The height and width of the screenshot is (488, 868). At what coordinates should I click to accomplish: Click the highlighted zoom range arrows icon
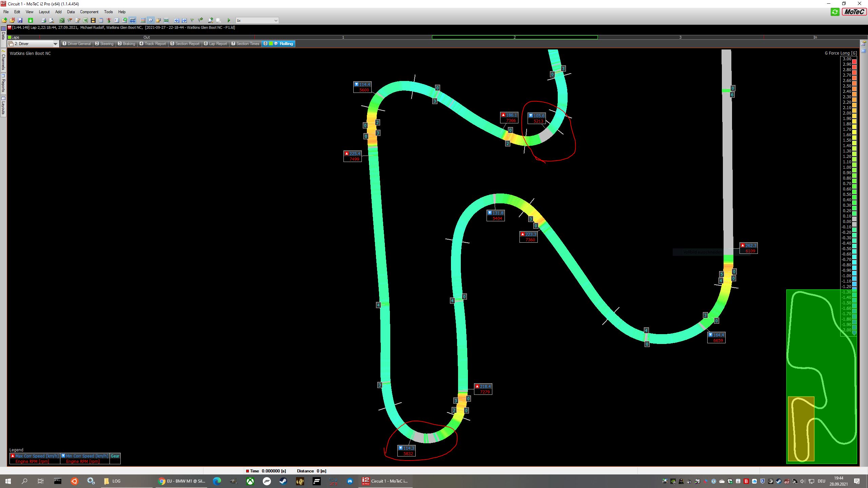click(x=133, y=20)
